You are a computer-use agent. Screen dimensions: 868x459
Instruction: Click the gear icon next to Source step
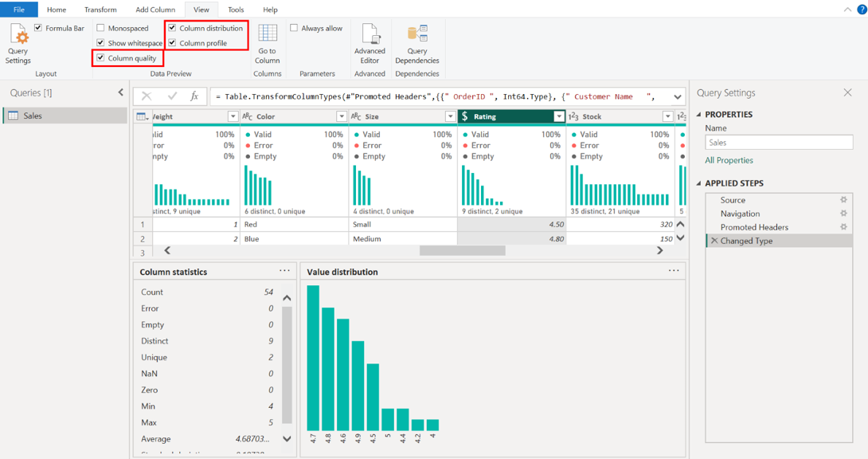click(843, 200)
